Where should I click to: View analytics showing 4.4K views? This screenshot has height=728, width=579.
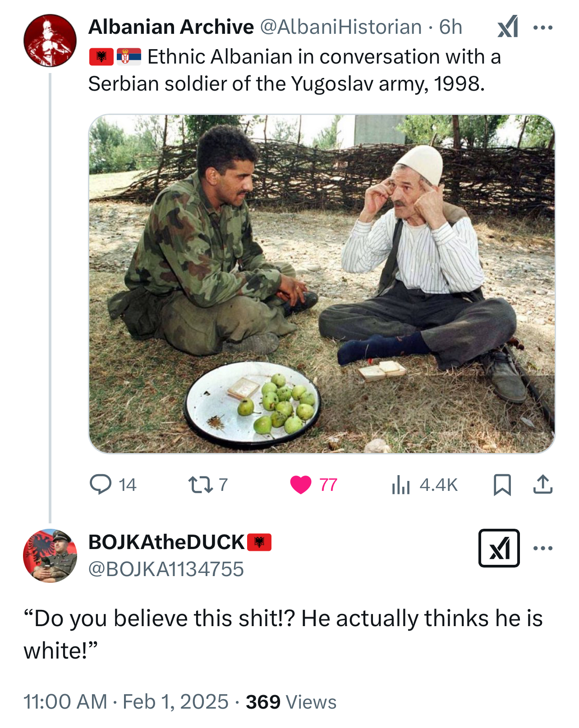coord(401,485)
